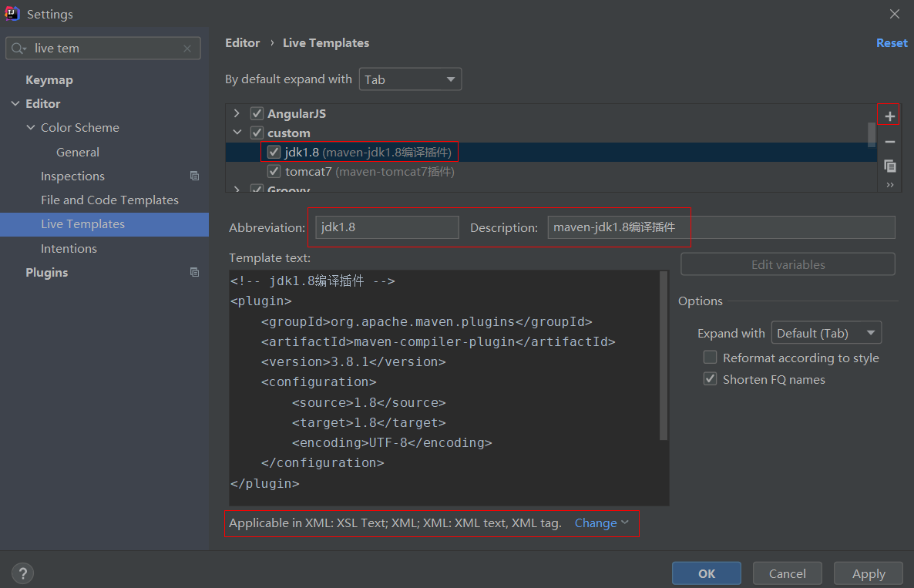Show more template toolbar actions
Screen dimensions: 914x588
(889, 185)
